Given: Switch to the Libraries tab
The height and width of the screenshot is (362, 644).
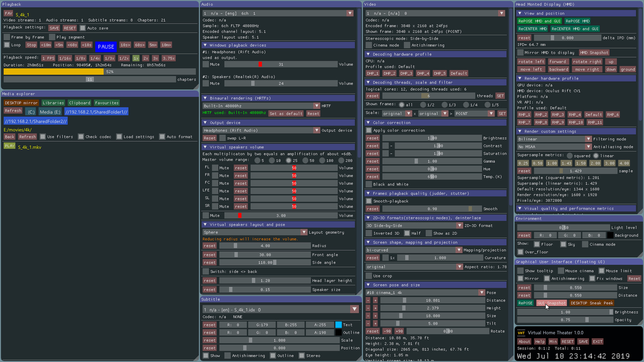Looking at the screenshot, I should click(x=53, y=103).
